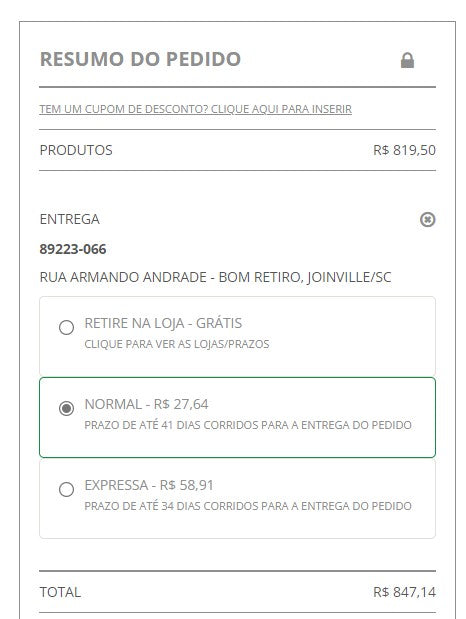Click the Total label
The height and width of the screenshot is (619, 466).
tap(60, 592)
